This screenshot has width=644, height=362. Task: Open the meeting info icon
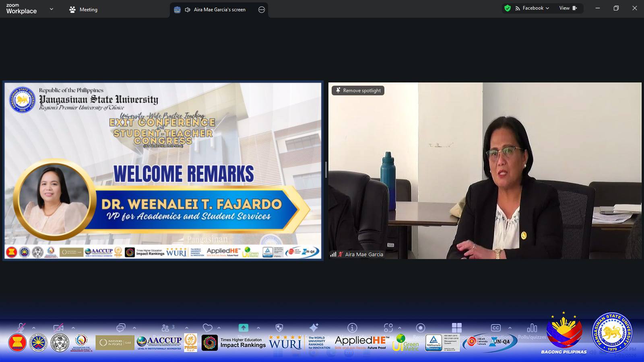(352, 328)
